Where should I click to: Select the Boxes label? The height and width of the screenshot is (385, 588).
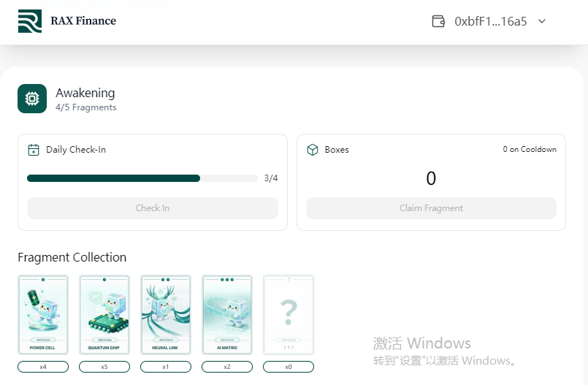pyautogui.click(x=337, y=150)
